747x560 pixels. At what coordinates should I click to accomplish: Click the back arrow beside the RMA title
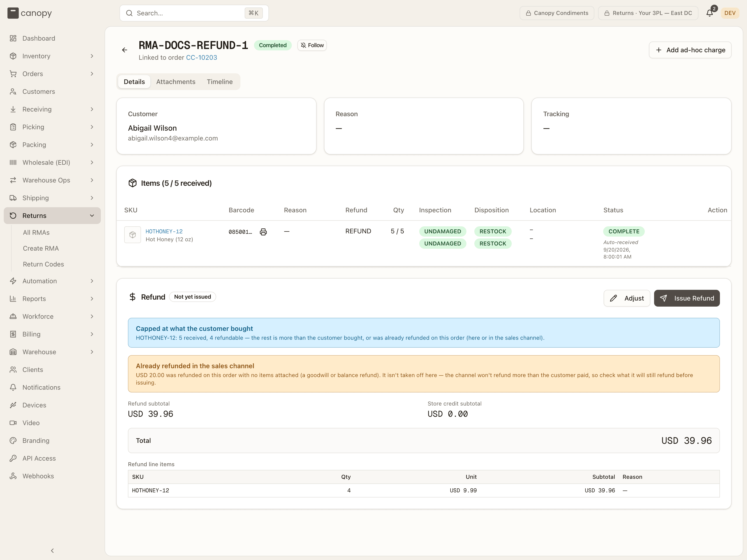tap(125, 50)
